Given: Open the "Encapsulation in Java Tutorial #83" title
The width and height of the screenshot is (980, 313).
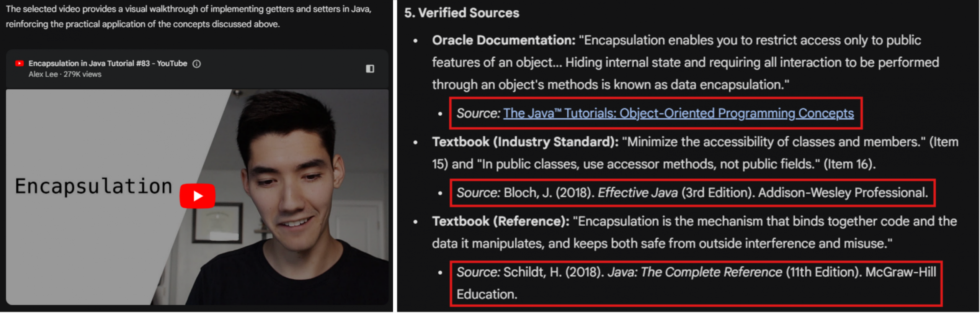Looking at the screenshot, I should pos(108,64).
